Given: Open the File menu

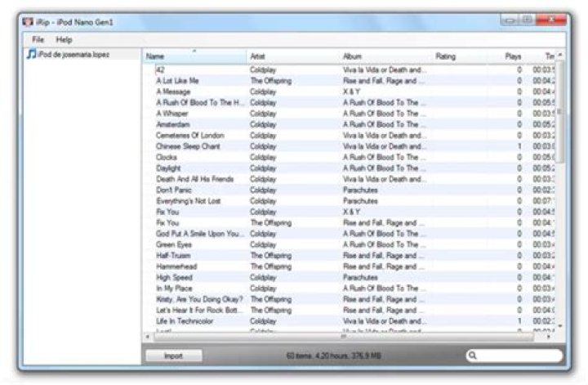Looking at the screenshot, I should click(x=38, y=39).
